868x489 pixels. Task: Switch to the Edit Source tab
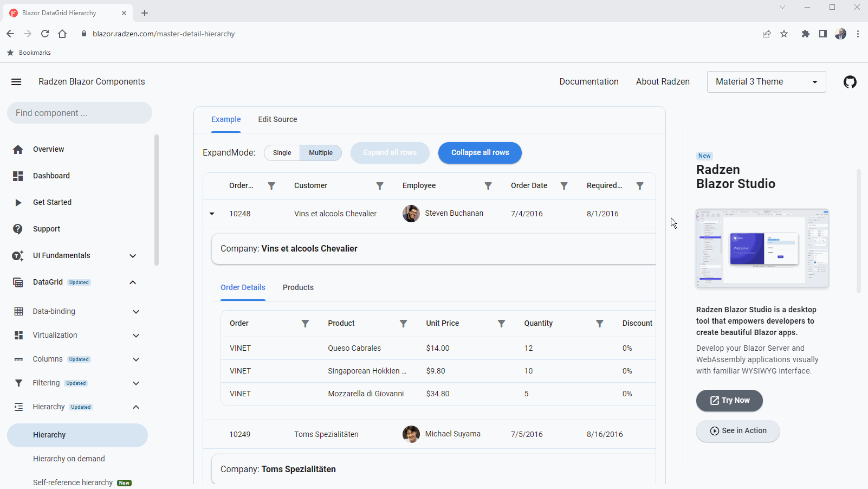point(277,119)
